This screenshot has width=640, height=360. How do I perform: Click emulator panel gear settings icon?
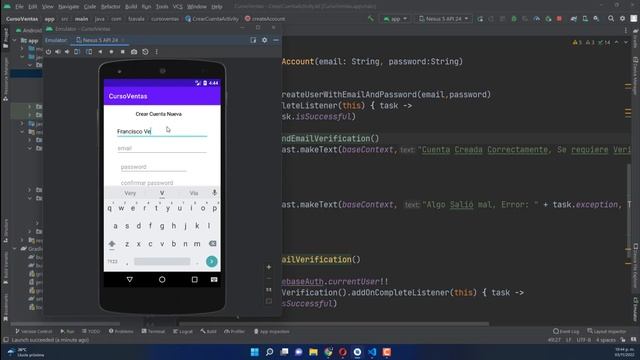pos(264,40)
